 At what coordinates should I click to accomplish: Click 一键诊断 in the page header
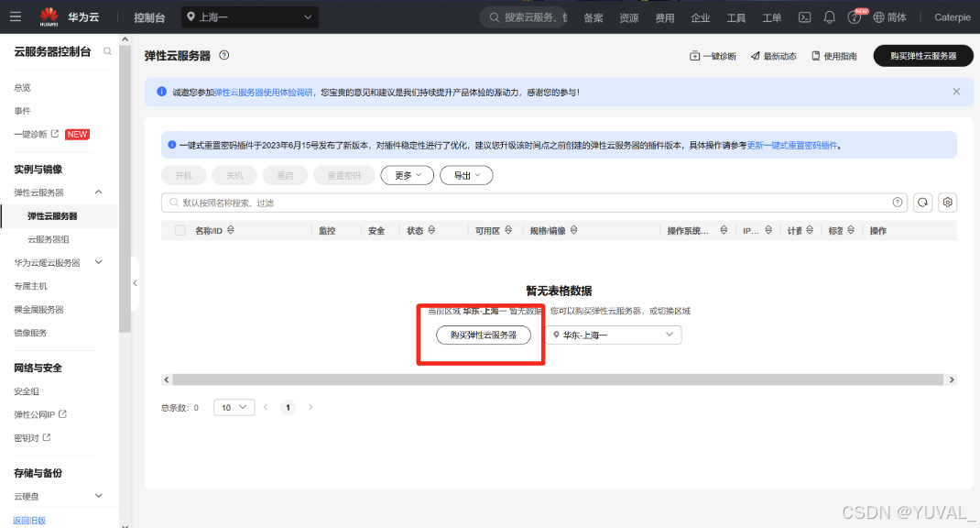tap(713, 56)
